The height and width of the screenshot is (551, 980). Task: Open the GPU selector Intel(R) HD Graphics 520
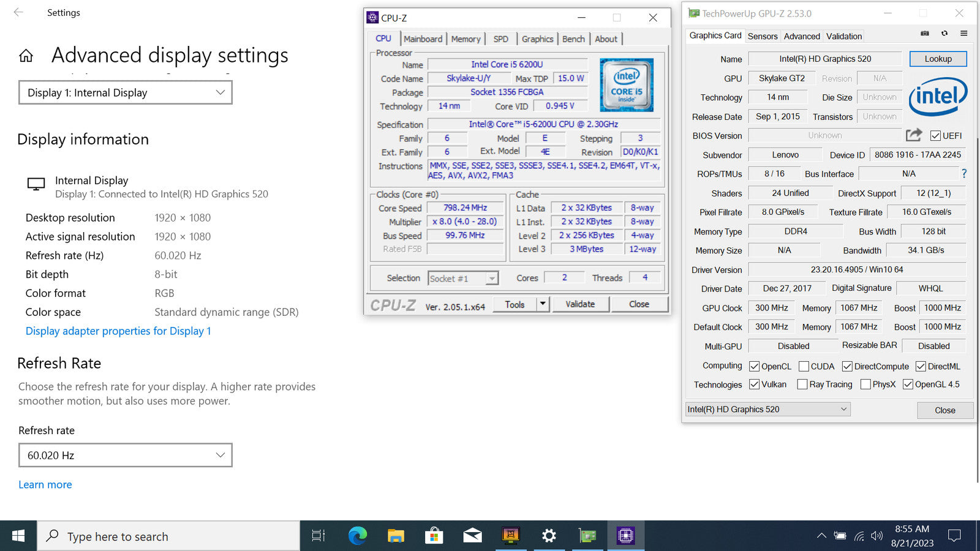click(x=767, y=409)
